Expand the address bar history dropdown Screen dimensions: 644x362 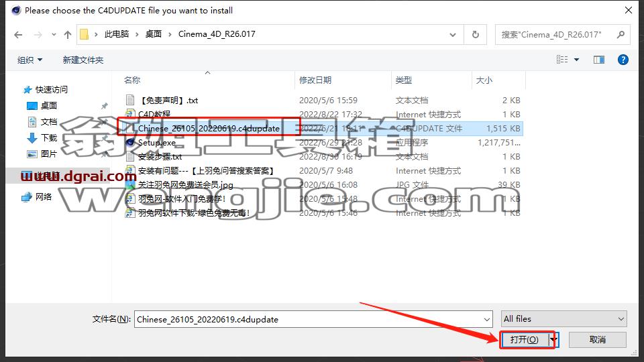pos(453,35)
